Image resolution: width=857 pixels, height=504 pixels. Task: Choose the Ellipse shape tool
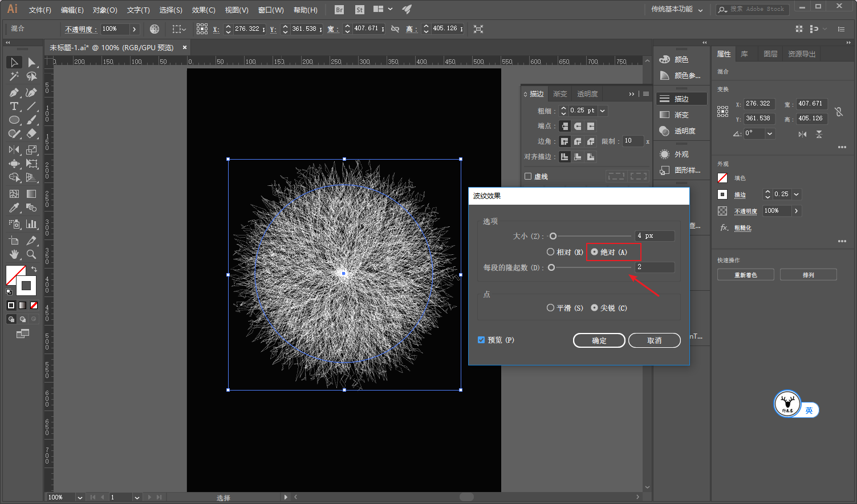(14, 120)
